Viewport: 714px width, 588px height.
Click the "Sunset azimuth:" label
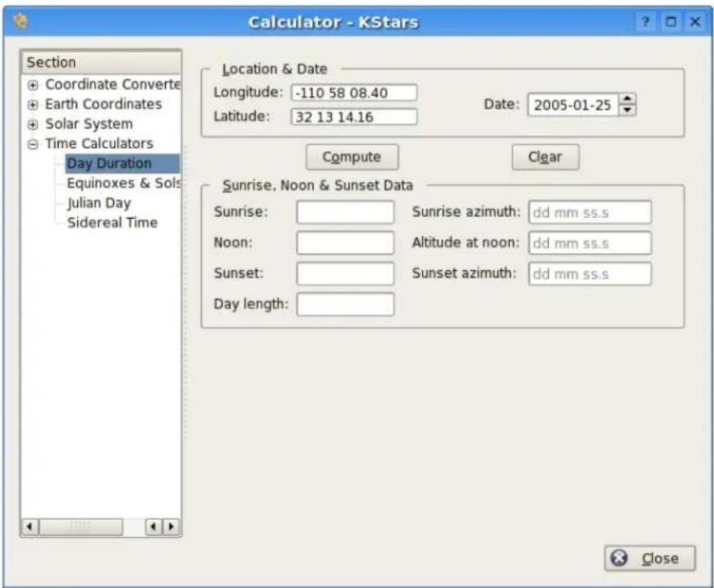point(464,272)
